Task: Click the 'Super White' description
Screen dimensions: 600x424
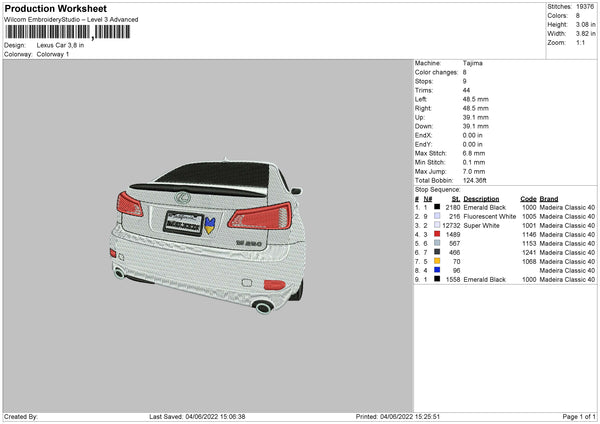Action: 481,225
